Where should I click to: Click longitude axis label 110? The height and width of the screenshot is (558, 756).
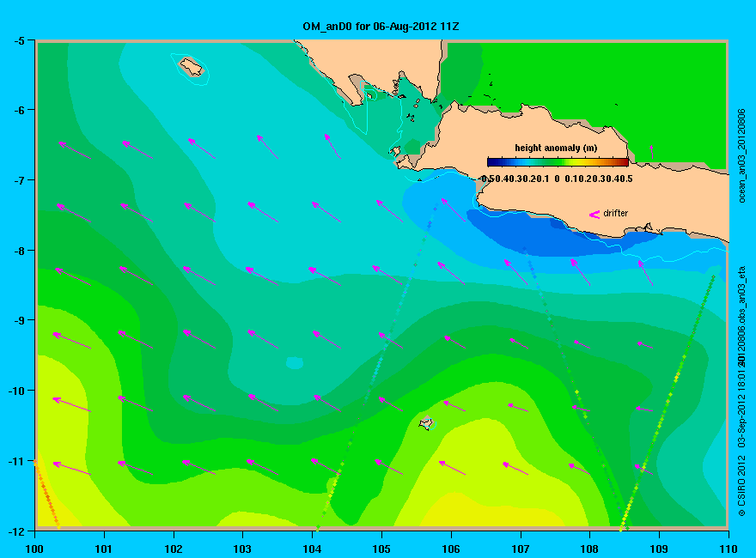[x=729, y=549]
